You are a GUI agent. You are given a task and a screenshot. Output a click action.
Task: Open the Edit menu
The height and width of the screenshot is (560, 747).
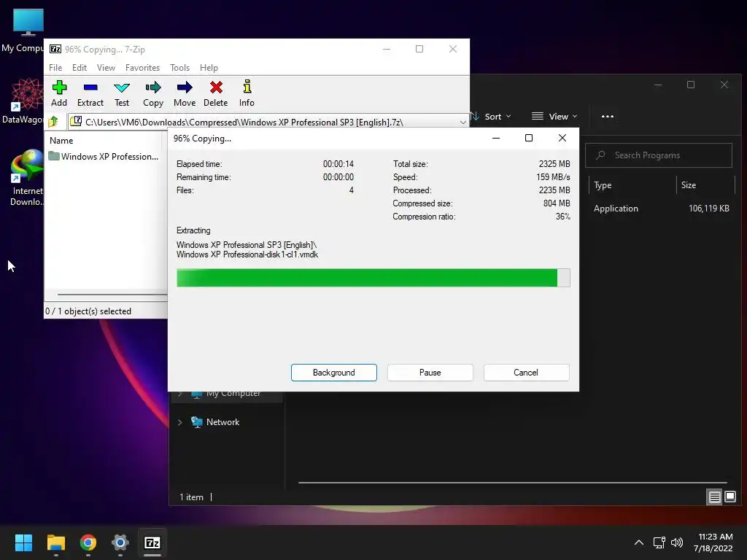79,68
